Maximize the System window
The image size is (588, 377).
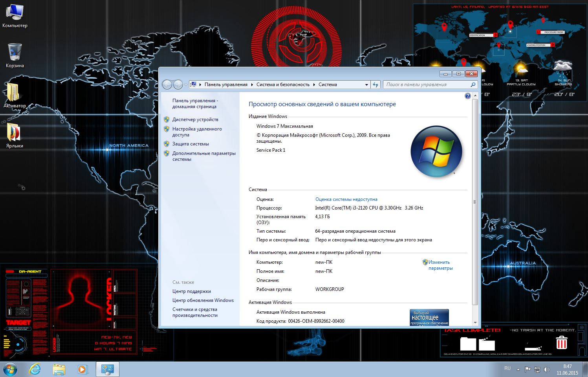pos(458,74)
